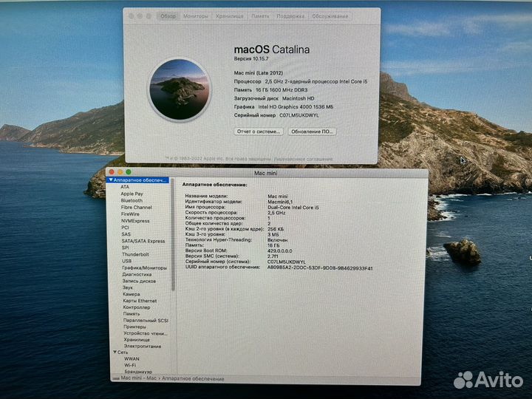Close the Mac mini System Report window
Image resolution: width=532 pixels, height=399 pixels.
[x=112, y=172]
